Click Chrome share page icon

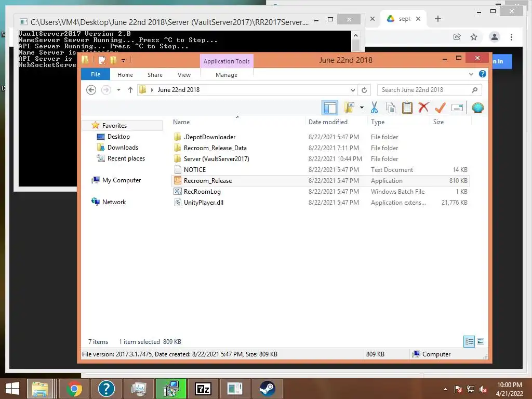click(x=457, y=37)
